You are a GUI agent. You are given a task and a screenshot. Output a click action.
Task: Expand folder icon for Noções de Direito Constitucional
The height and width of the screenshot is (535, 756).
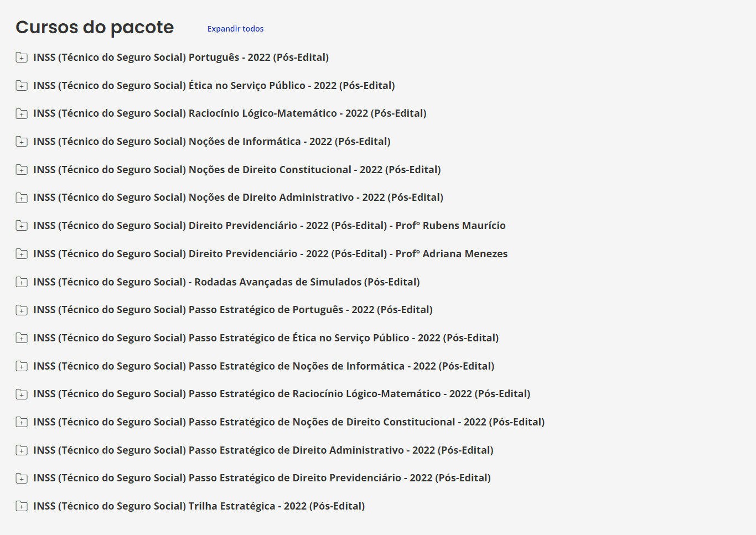[x=22, y=169]
